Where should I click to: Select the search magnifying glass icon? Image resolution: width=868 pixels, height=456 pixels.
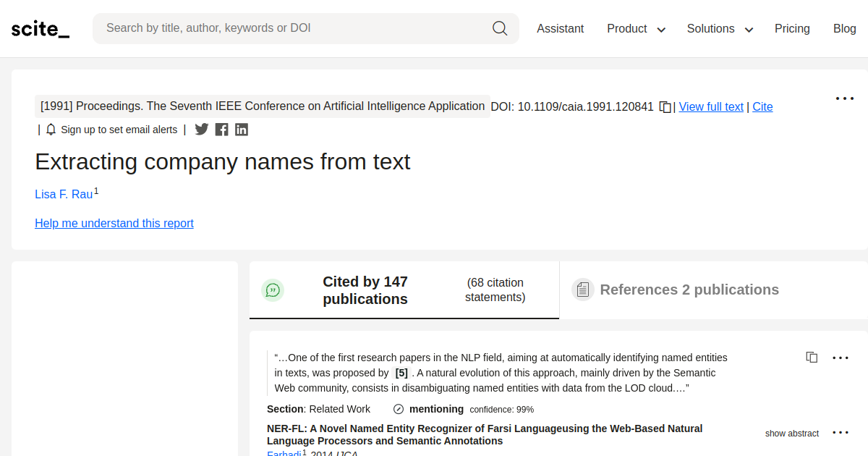tap(500, 28)
